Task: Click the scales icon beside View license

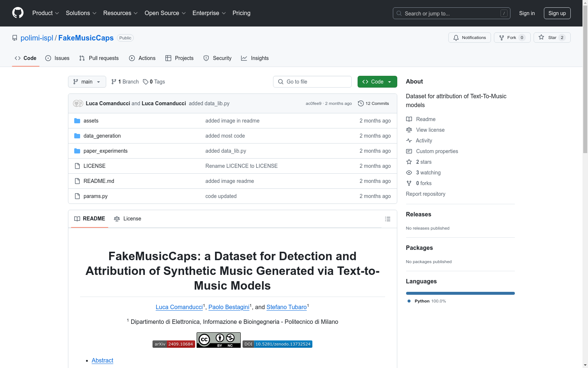Action: pyautogui.click(x=409, y=130)
